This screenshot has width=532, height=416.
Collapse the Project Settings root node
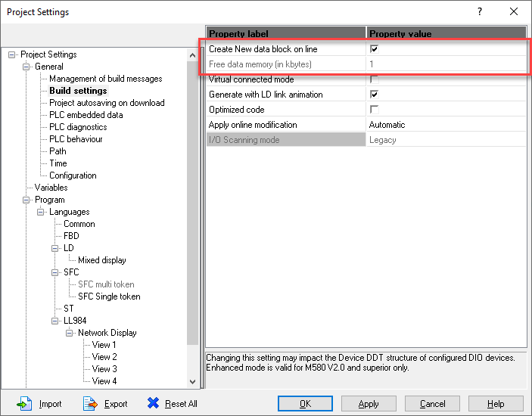coord(11,54)
